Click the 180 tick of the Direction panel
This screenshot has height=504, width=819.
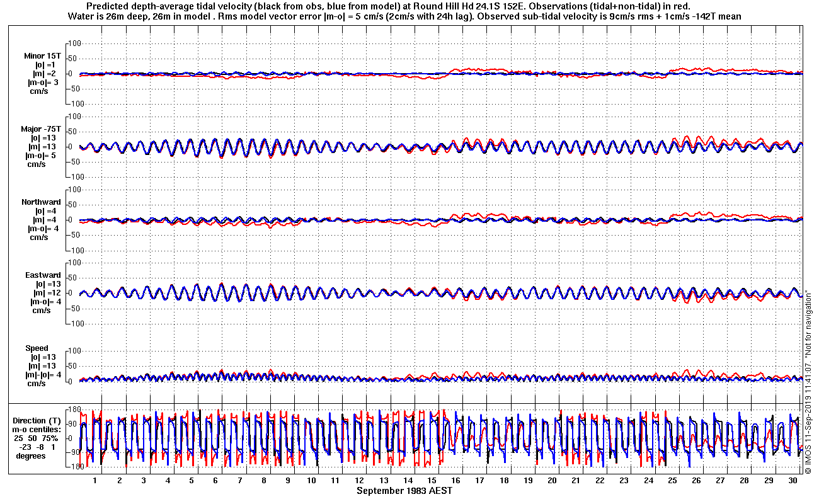click(x=76, y=410)
